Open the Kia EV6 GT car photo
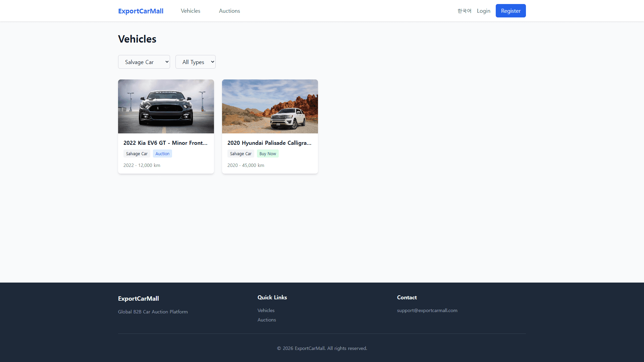Viewport: 644px width, 362px height. pos(166,106)
